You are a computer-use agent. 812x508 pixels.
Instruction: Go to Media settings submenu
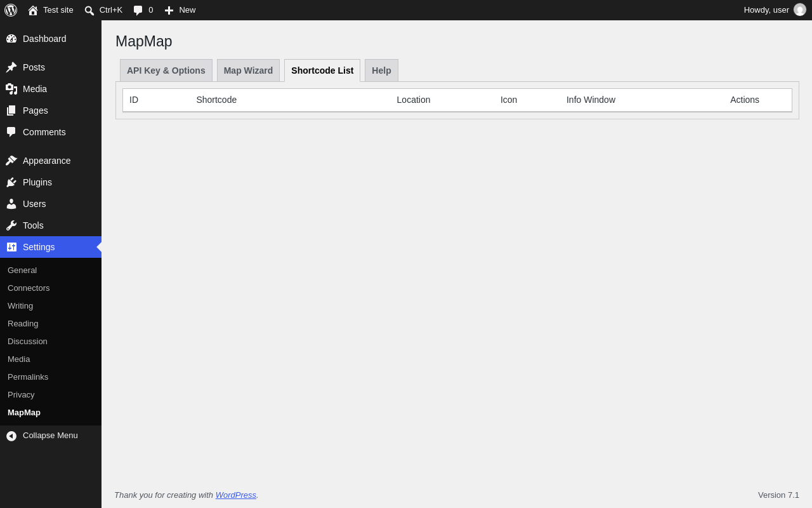coord(18,359)
